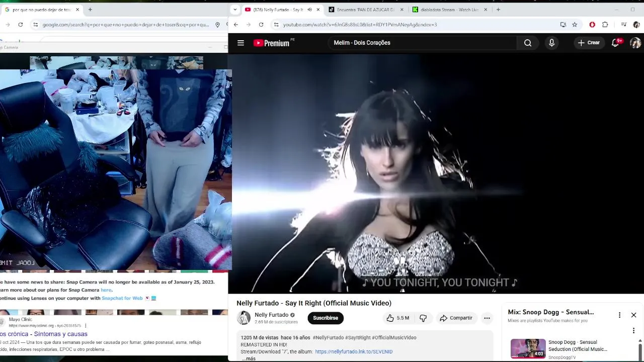The image size is (644, 362).
Task: Close the TikTok 'PAN DE AZUCAR' tab
Action: pyautogui.click(x=401, y=10)
